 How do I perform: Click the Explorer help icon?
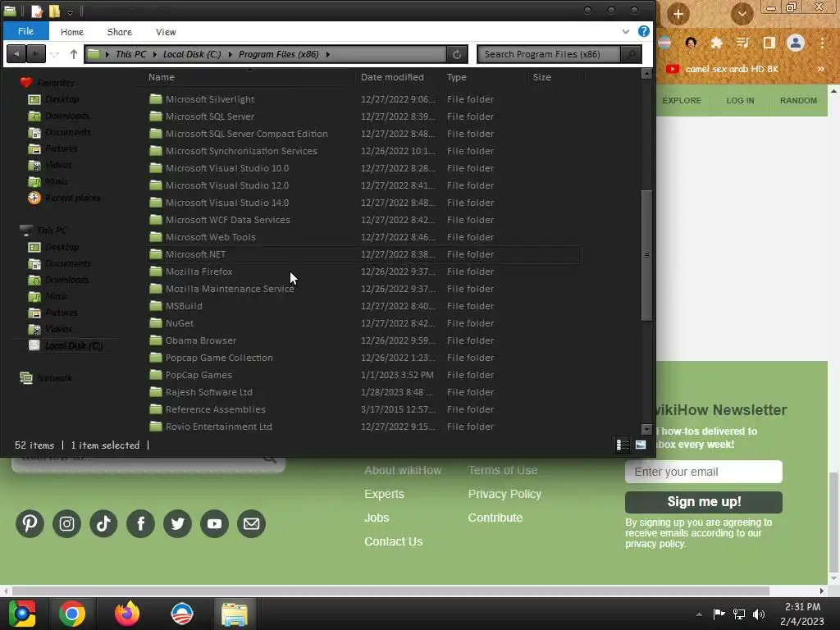643,31
